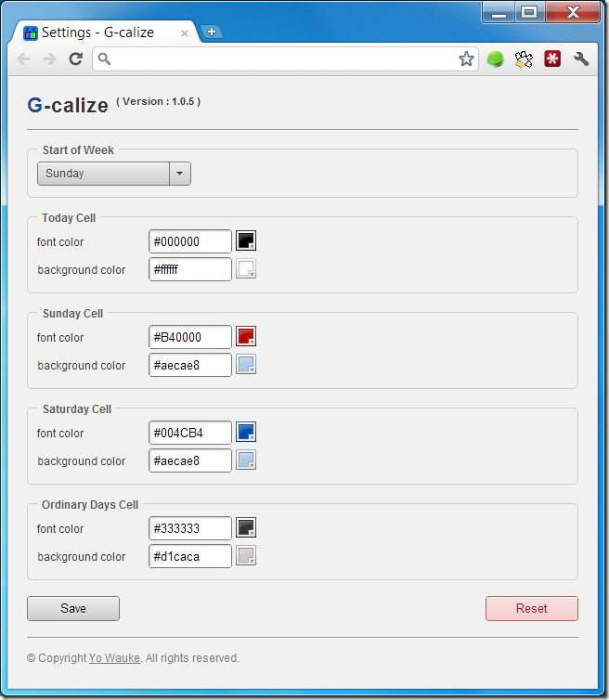609x700 pixels.
Task: Bookmark page with the star icon
Action: click(466, 58)
